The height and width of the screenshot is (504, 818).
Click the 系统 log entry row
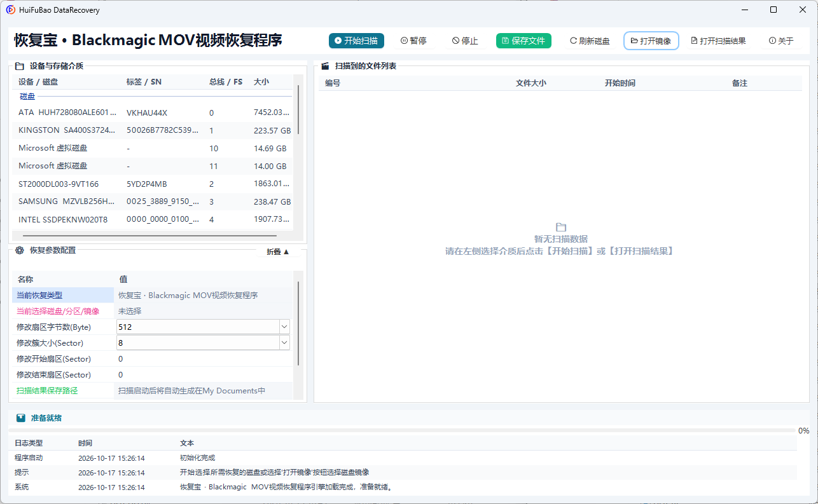click(403, 487)
